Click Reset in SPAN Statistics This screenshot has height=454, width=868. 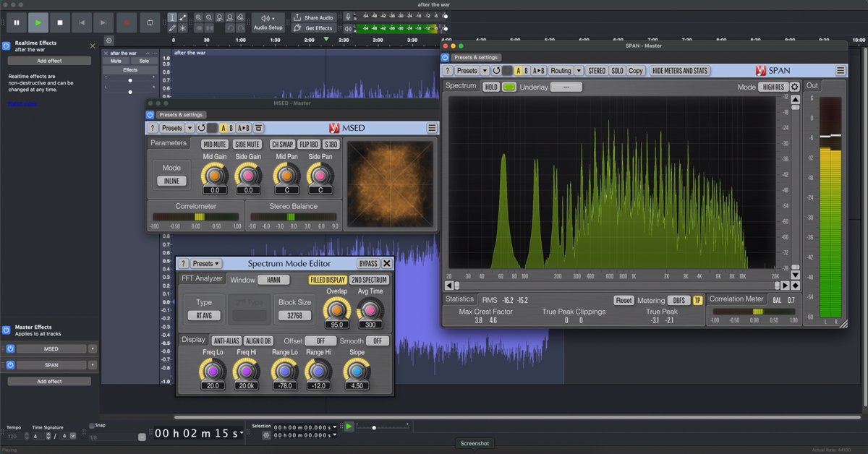click(x=624, y=300)
